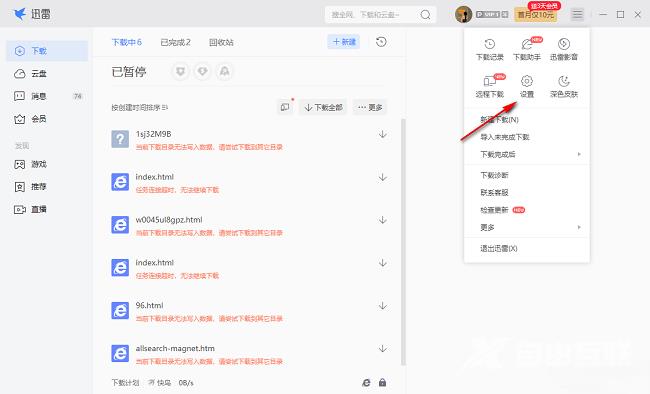Choose 退出迅雷(X) to quit
The width and height of the screenshot is (650, 394).
(x=498, y=248)
